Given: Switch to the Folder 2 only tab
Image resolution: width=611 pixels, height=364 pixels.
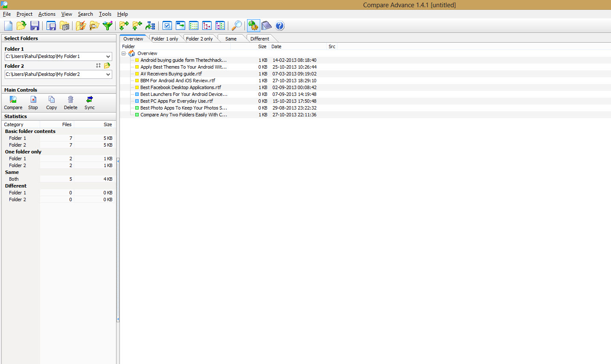Looking at the screenshot, I should (x=199, y=39).
